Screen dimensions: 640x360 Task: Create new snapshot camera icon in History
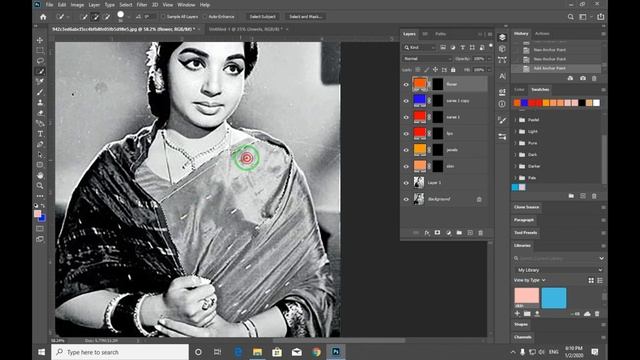coord(583,78)
